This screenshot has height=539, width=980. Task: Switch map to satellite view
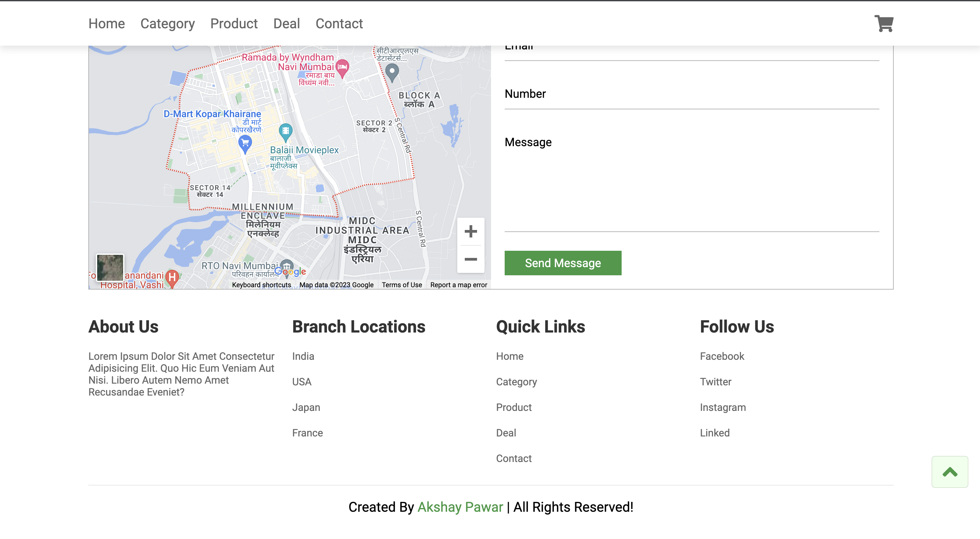pos(110,267)
